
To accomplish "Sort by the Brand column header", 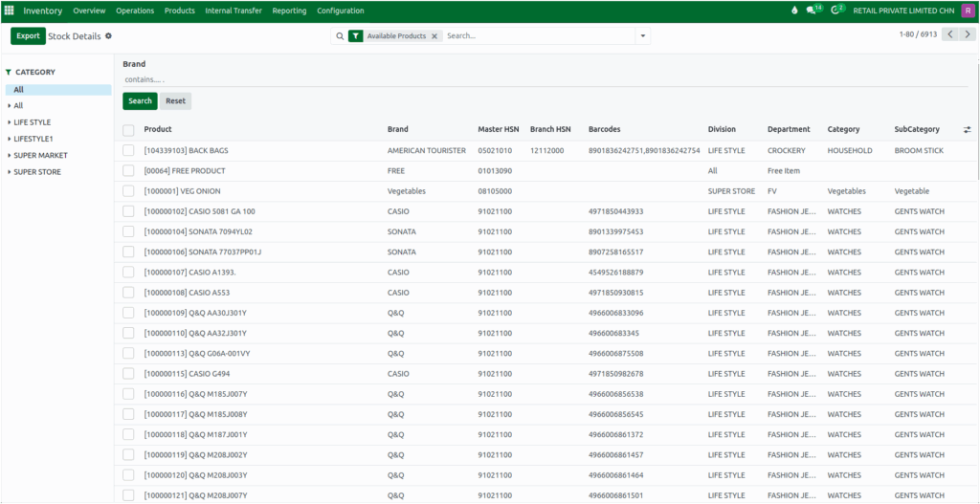I will point(397,129).
